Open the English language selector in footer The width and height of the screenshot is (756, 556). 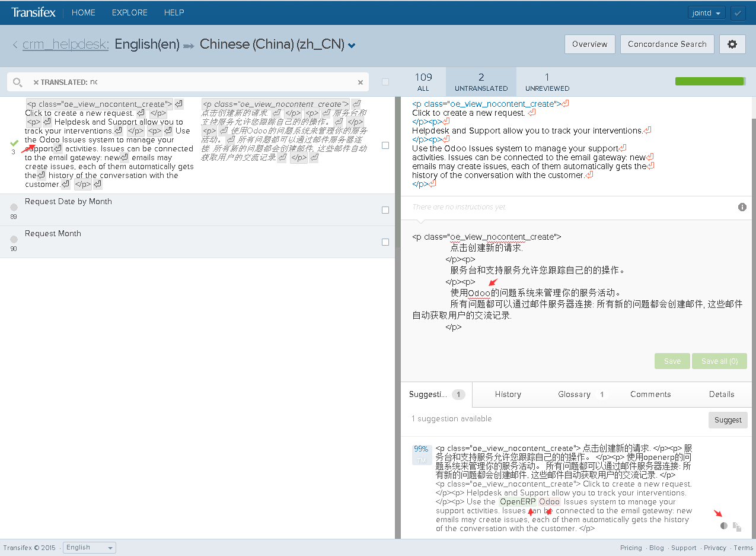click(90, 548)
